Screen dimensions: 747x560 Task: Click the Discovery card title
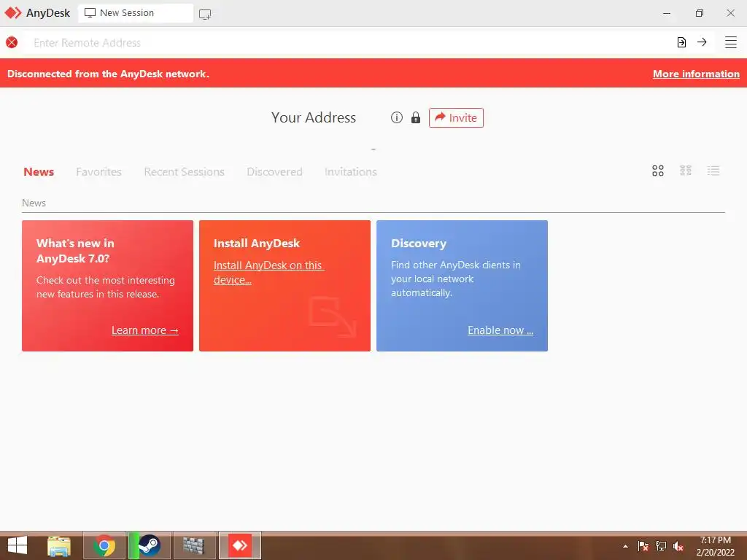(418, 244)
